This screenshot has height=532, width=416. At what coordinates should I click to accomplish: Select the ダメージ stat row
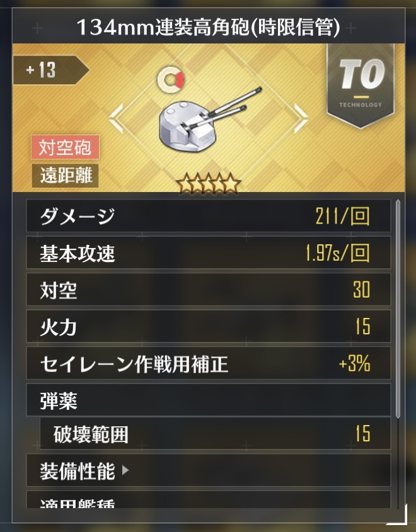tap(209, 216)
